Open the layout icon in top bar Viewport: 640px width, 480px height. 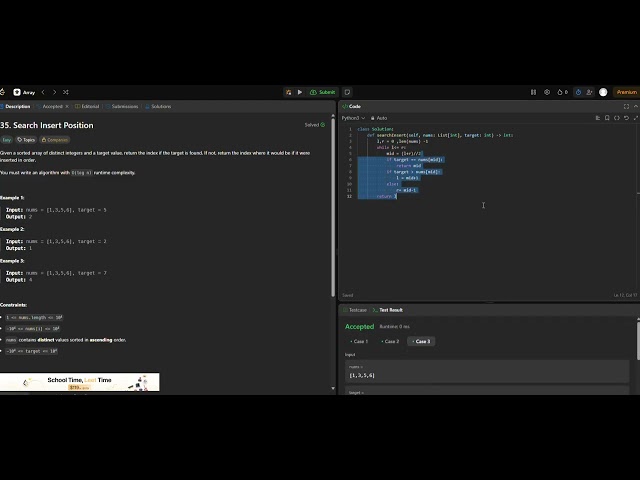[x=533, y=92]
